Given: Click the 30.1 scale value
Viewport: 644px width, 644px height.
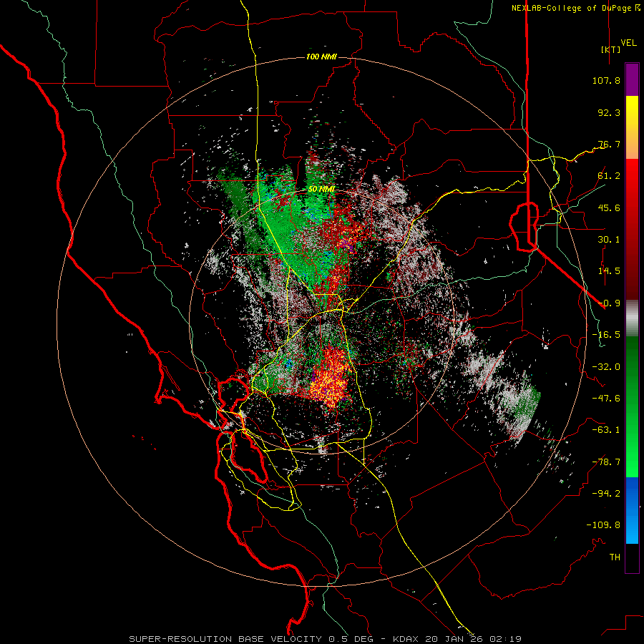Looking at the screenshot, I should (609, 240).
